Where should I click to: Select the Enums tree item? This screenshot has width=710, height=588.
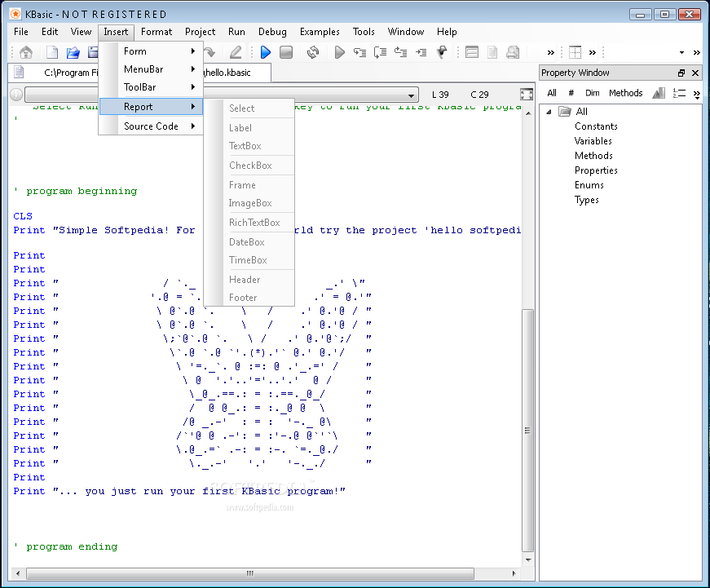(589, 185)
